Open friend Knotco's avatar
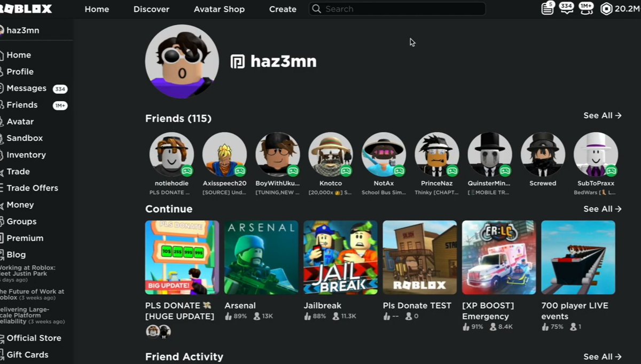641x364 pixels. click(x=331, y=155)
